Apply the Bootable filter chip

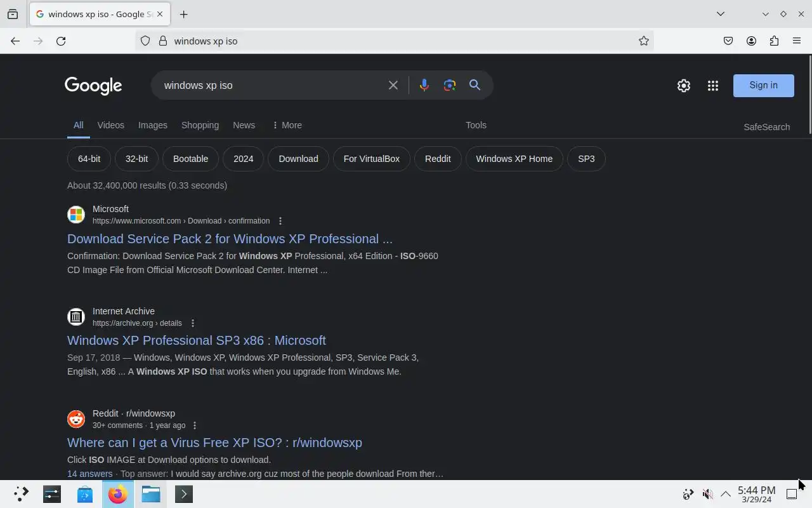tap(190, 159)
